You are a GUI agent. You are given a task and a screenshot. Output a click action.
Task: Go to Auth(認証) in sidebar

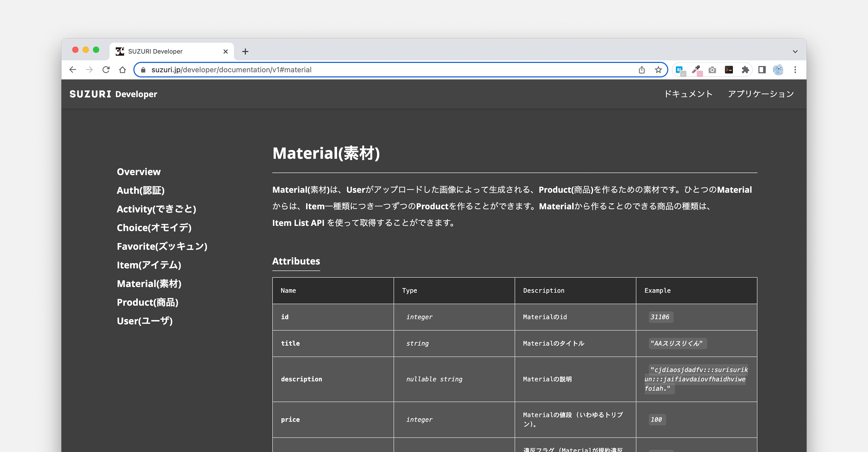pyautogui.click(x=140, y=190)
